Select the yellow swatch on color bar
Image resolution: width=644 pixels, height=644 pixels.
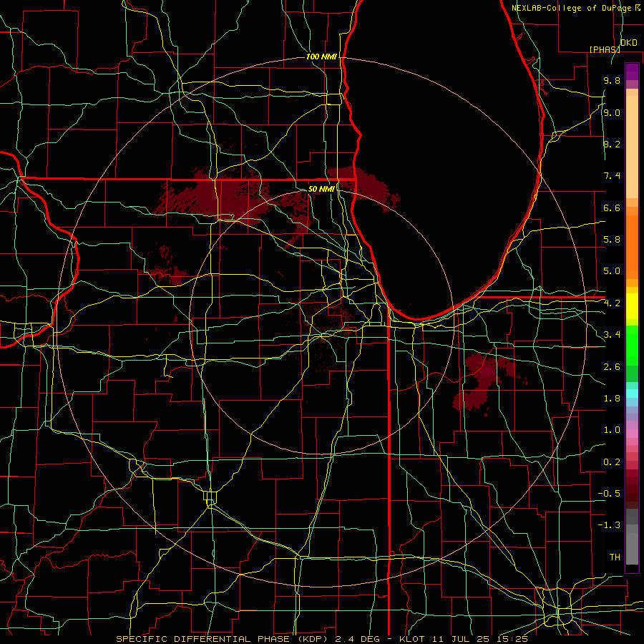632,306
